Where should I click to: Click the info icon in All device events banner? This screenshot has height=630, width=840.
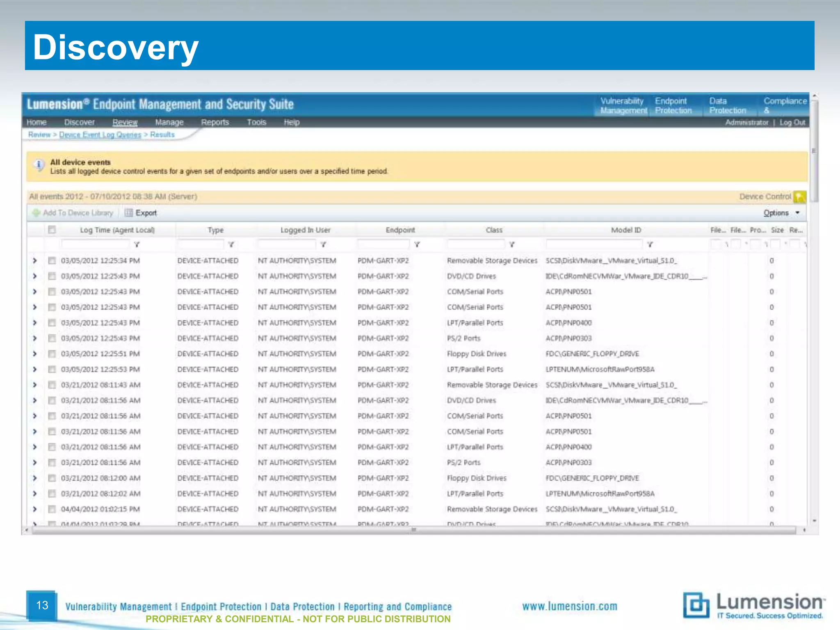point(39,165)
